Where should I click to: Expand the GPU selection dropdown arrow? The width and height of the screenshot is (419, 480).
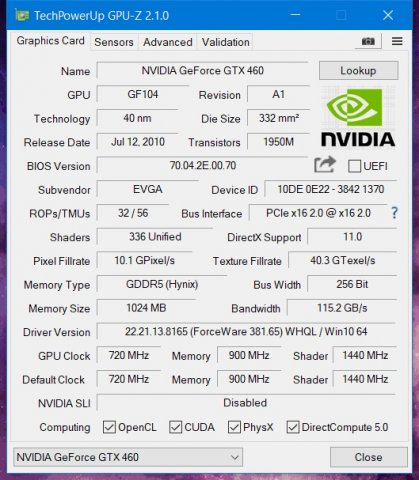[235, 457]
